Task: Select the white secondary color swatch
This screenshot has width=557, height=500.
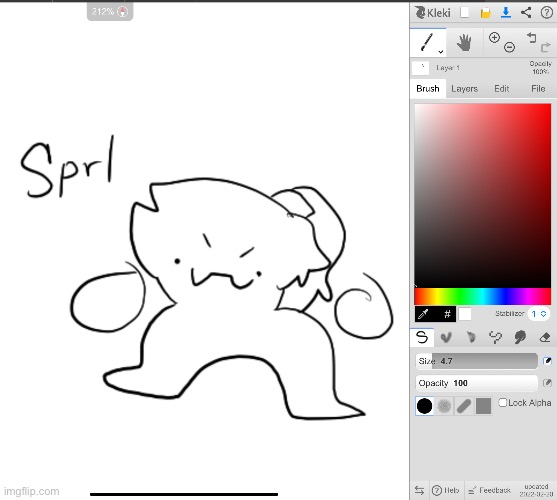Action: [x=465, y=314]
